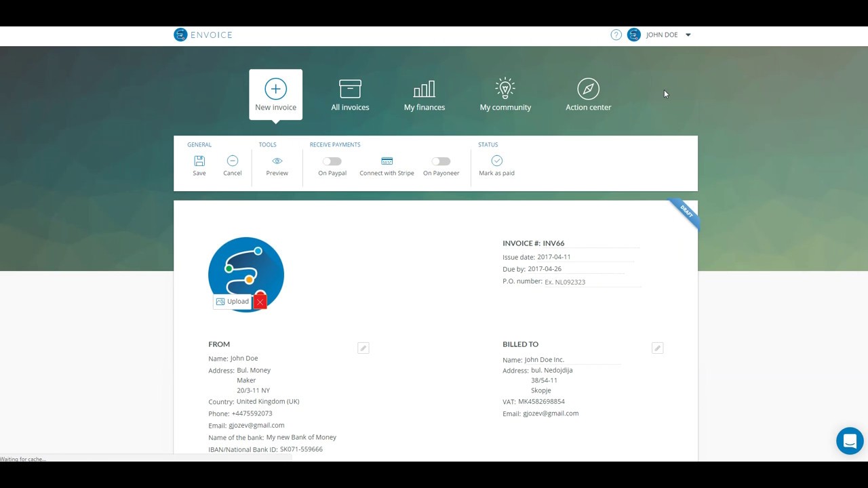Open the Action center

point(588,95)
